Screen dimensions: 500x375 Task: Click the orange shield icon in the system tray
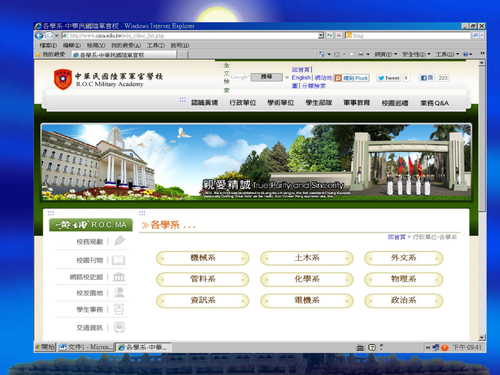pyautogui.click(x=445, y=348)
